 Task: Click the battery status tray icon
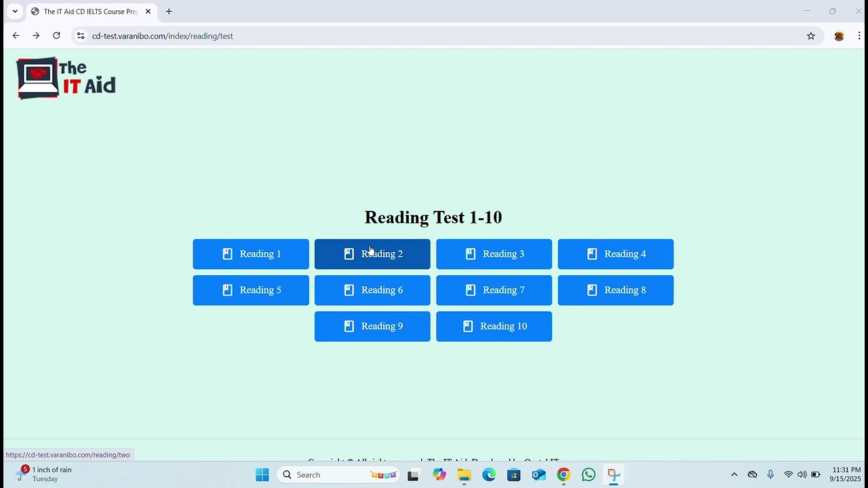[x=815, y=474]
